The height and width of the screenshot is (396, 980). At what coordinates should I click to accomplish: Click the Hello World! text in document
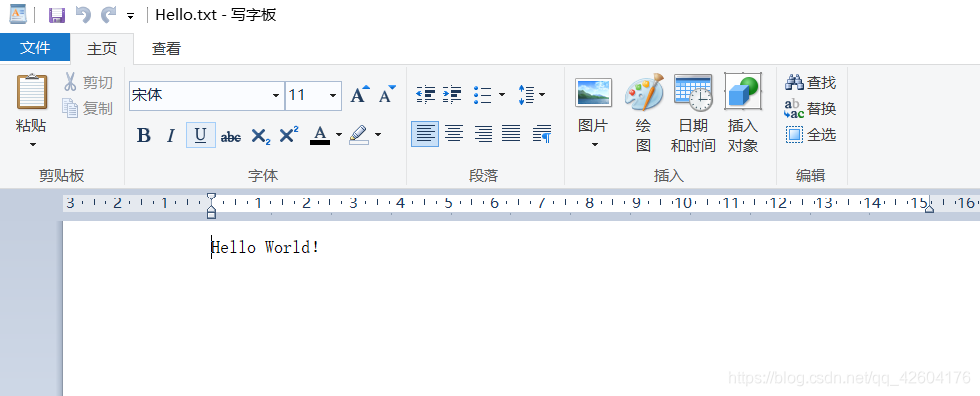(x=265, y=247)
